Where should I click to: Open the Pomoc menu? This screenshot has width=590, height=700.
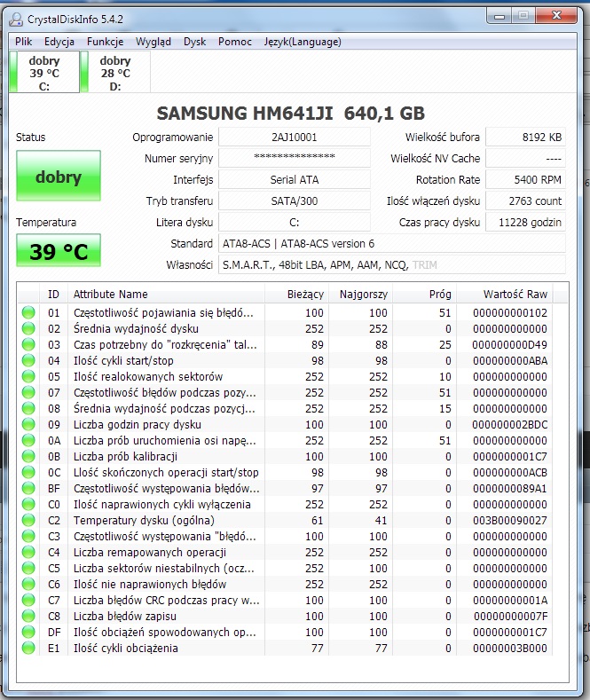pyautogui.click(x=235, y=42)
